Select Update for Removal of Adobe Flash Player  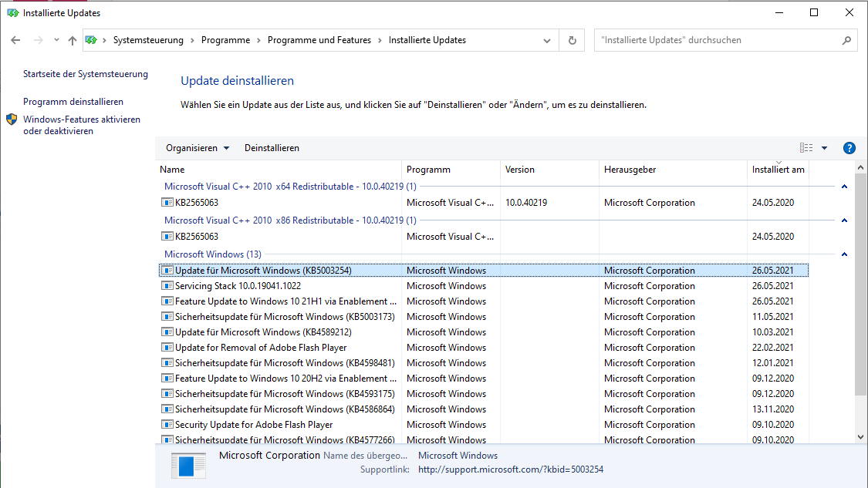483,348
